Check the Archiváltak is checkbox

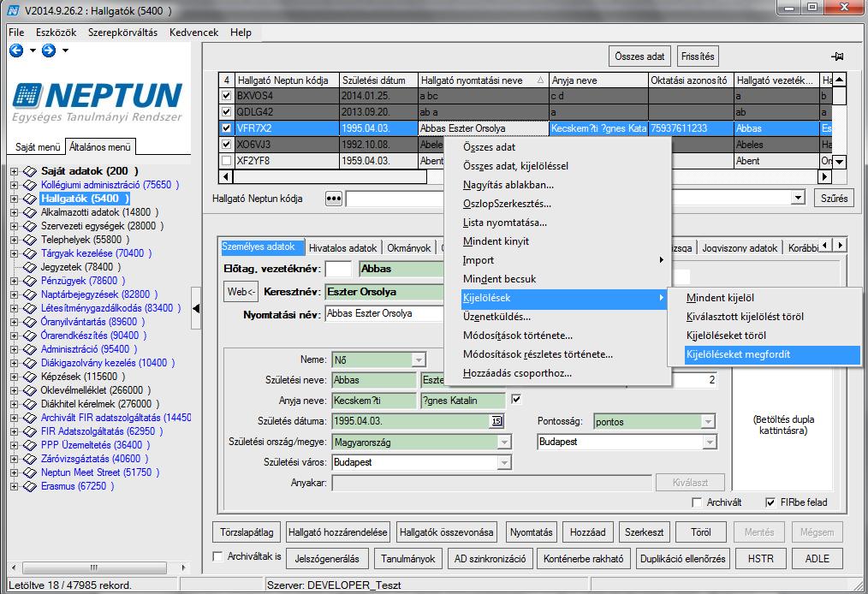(218, 556)
